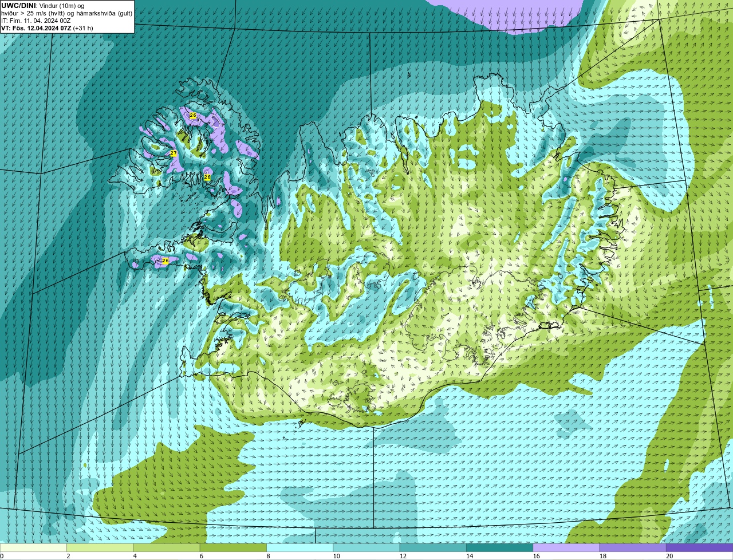The height and width of the screenshot is (560, 733).
Task: Click the 10–12 m/s turquoise legend swatch
Action: click(x=366, y=547)
